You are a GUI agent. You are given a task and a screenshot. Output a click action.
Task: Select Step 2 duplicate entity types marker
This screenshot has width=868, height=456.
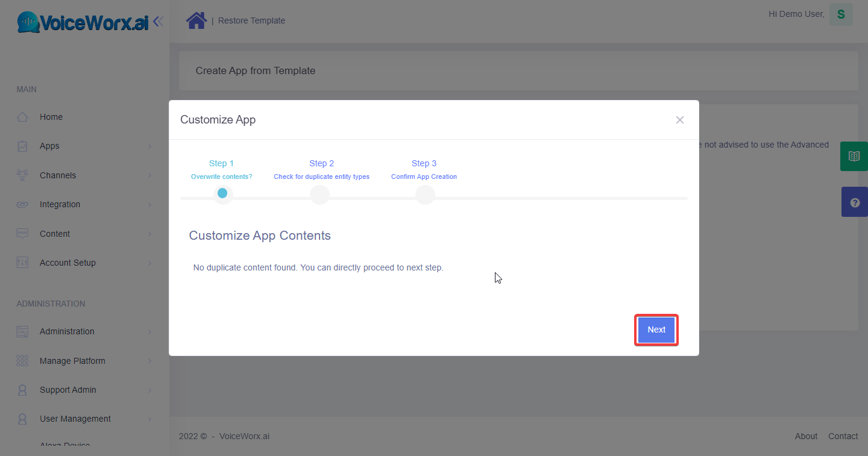coord(319,194)
